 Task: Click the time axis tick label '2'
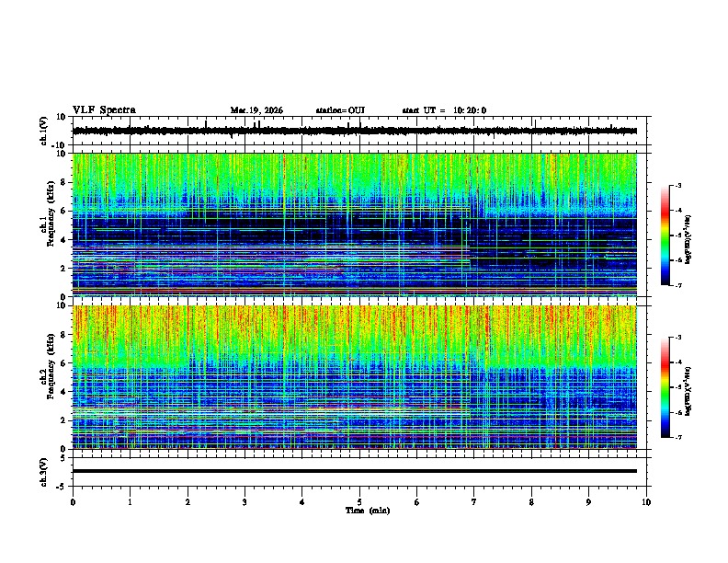tap(188, 502)
